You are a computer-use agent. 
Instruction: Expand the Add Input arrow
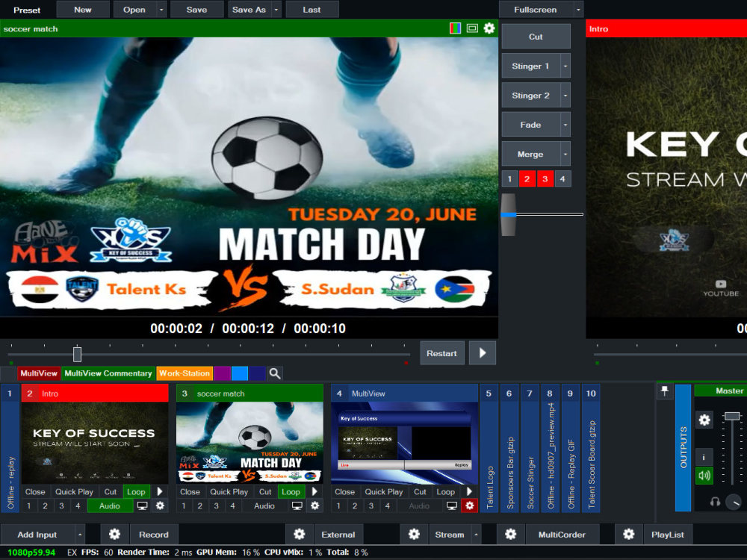click(80, 535)
